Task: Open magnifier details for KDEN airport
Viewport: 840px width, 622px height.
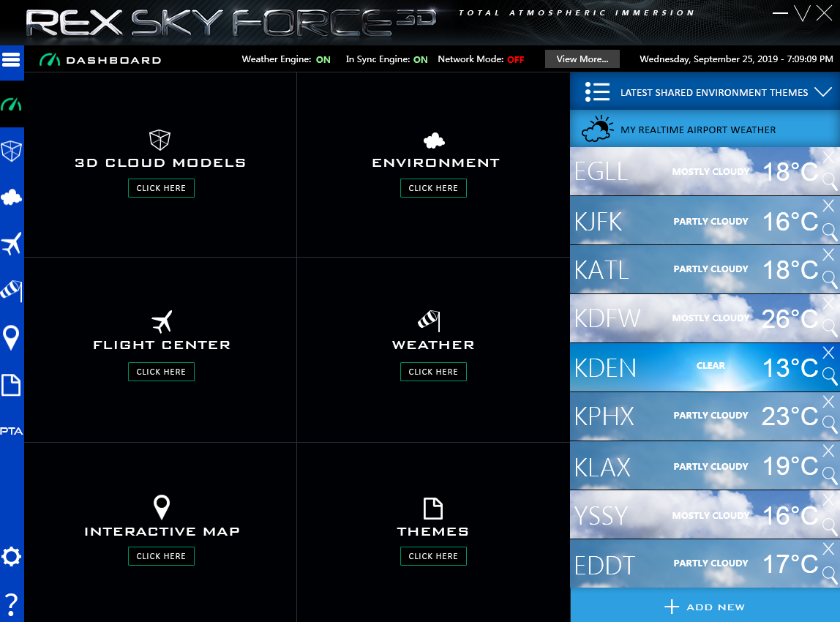Action: (x=830, y=376)
